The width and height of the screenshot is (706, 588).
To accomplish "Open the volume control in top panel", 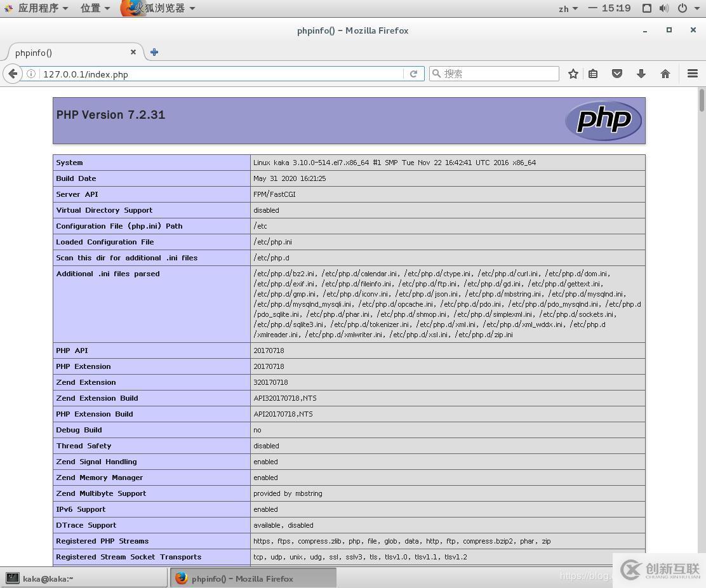I will [x=663, y=8].
